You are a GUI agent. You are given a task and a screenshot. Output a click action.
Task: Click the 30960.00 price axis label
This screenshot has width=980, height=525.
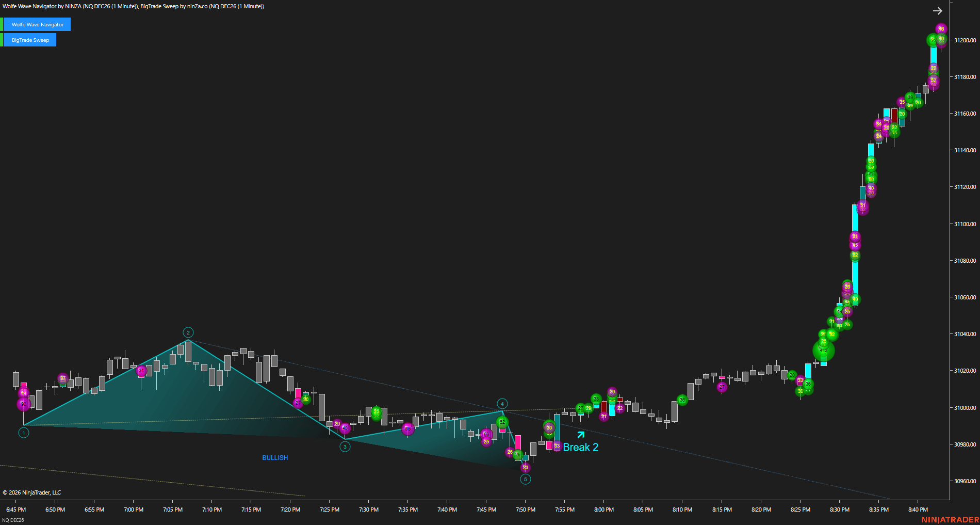965,481
